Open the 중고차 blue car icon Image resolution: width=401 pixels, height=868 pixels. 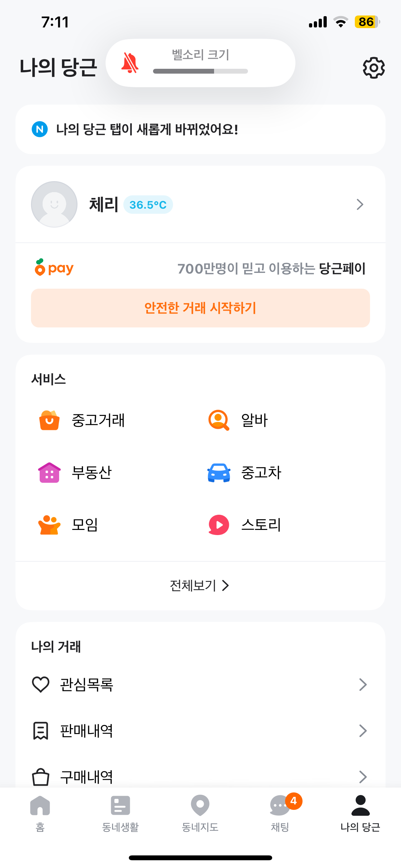pos(219,472)
